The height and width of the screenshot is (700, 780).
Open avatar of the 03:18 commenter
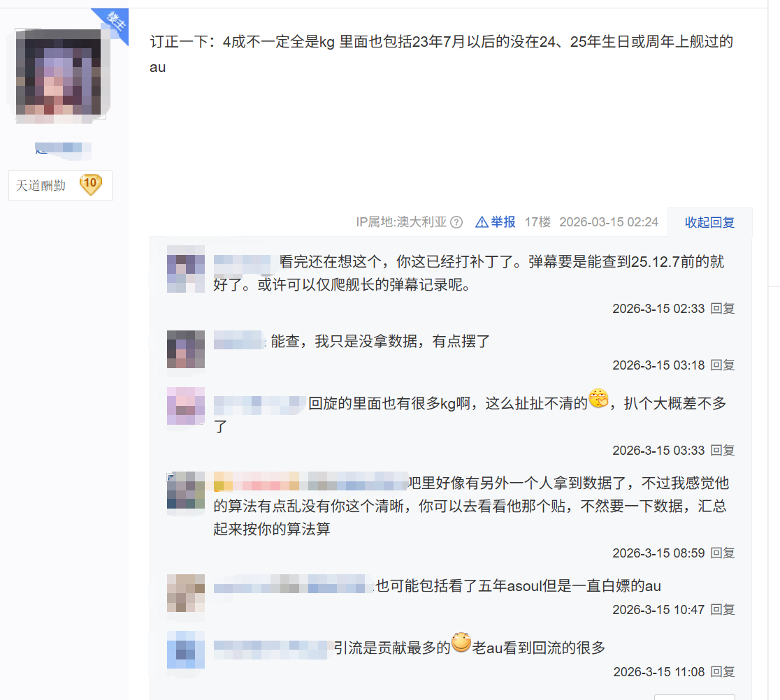(185, 349)
